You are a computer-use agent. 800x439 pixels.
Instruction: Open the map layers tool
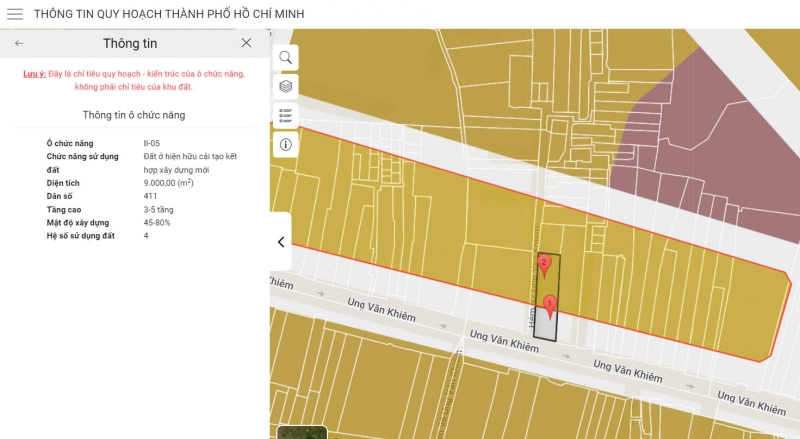pyautogui.click(x=286, y=87)
